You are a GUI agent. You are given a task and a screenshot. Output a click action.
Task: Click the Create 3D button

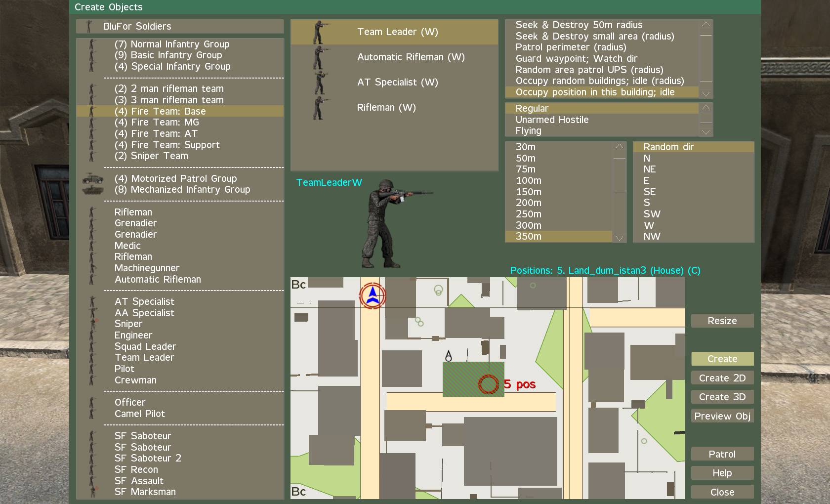(722, 397)
